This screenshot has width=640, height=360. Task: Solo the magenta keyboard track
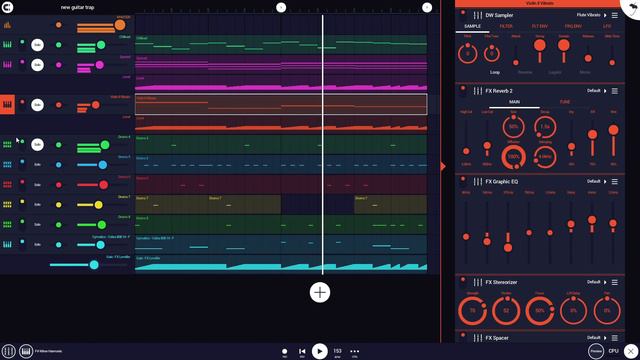click(x=37, y=65)
